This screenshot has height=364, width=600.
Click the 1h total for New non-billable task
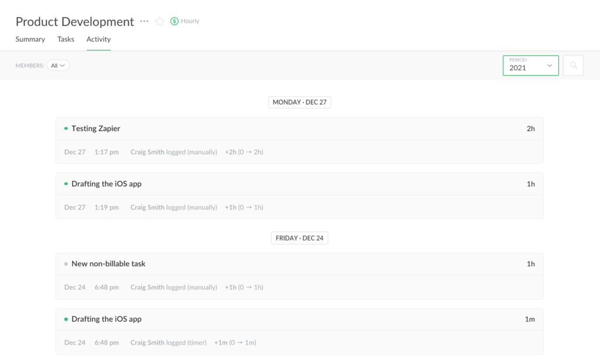point(531,264)
